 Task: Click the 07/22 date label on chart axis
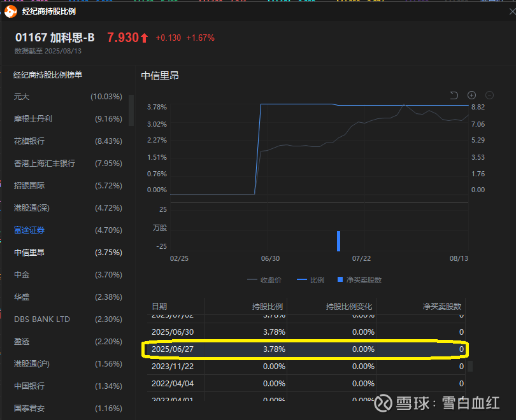361,258
